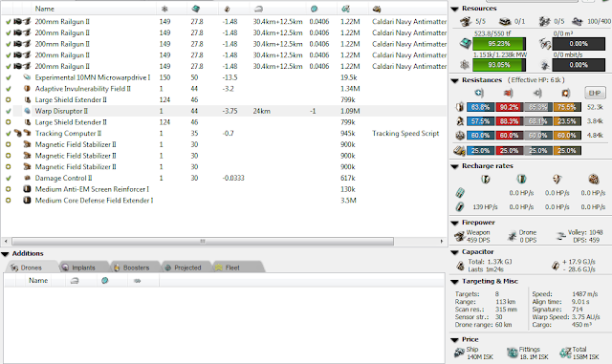Collapse the Firepower section

point(455,223)
